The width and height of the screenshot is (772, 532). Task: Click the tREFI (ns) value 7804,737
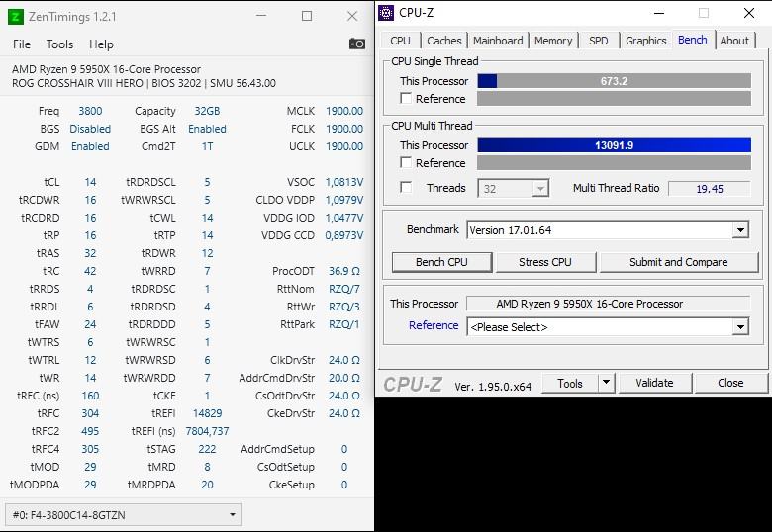[x=207, y=431]
